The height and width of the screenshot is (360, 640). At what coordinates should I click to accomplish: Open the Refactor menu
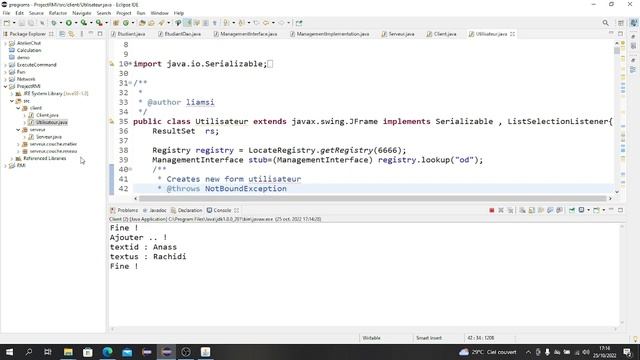(58, 13)
